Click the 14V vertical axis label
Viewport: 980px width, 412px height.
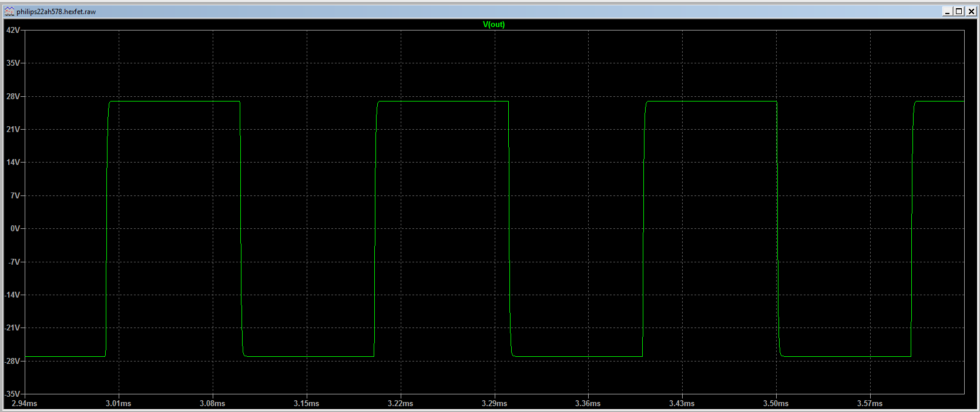point(13,162)
